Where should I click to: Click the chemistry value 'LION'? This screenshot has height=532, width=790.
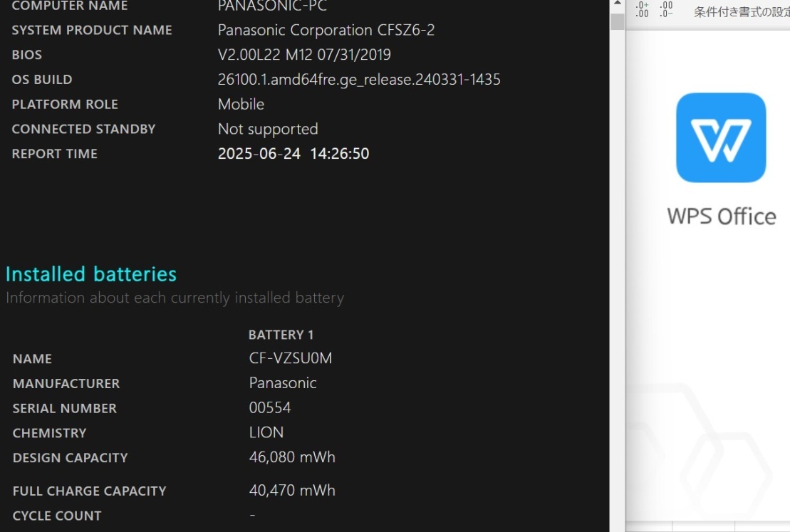tap(266, 432)
